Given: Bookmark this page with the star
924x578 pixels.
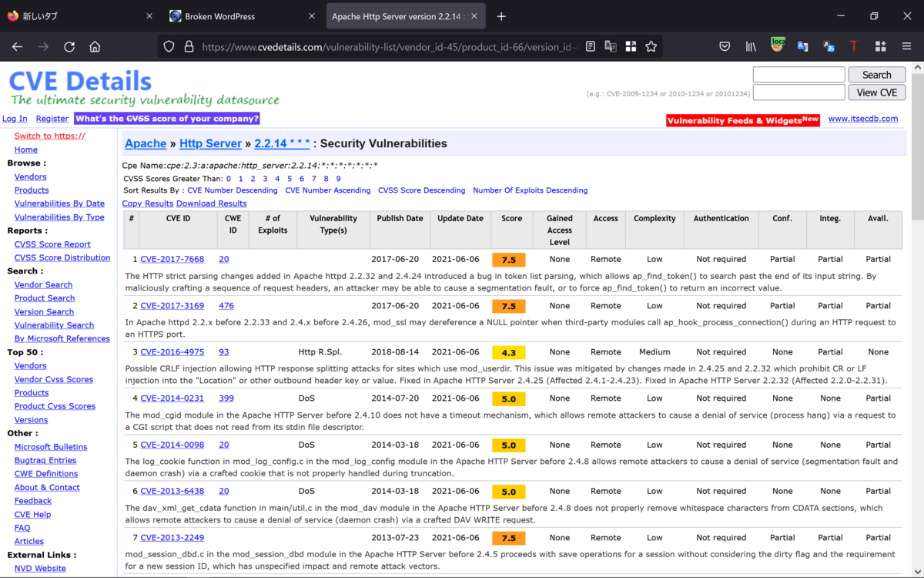Looking at the screenshot, I should tap(651, 46).
